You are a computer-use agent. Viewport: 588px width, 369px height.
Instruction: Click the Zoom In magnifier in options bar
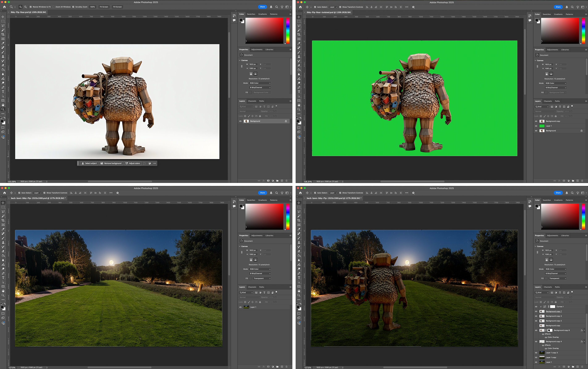(x=21, y=7)
